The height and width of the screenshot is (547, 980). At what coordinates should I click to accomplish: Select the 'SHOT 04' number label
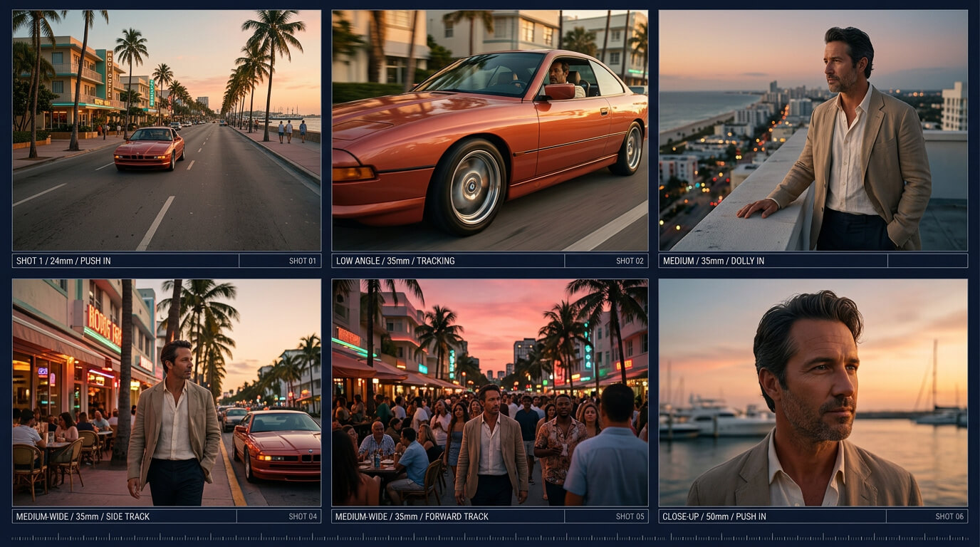pos(303,516)
